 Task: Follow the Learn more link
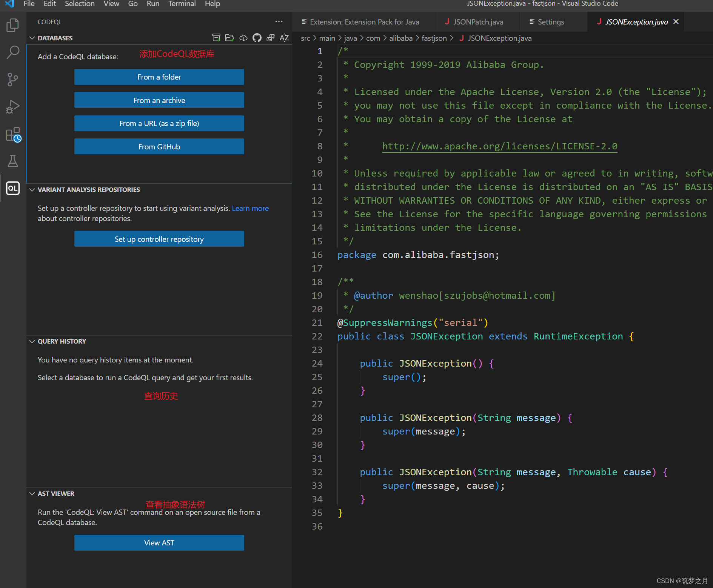point(250,208)
